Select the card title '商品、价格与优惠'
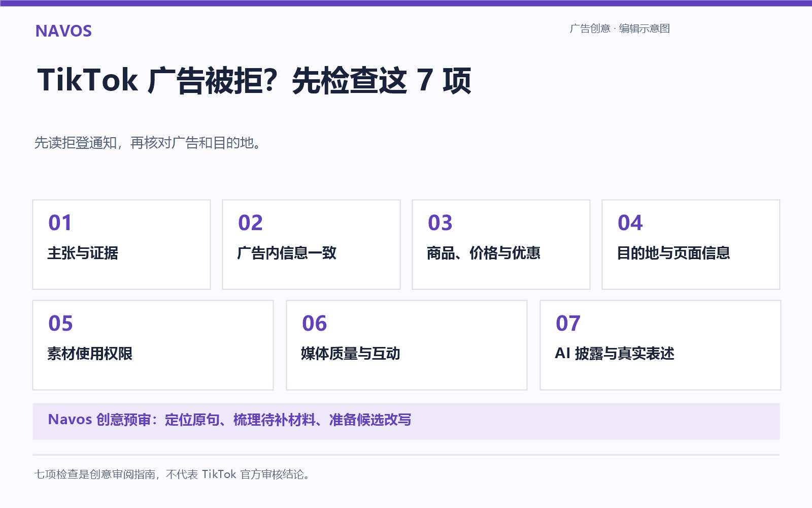 pos(484,253)
